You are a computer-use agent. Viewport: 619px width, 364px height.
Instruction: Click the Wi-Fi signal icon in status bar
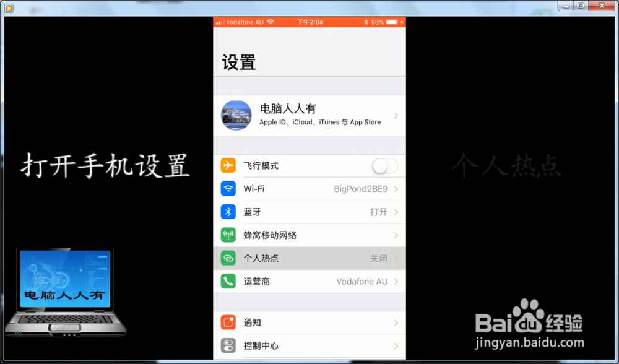coord(271,22)
